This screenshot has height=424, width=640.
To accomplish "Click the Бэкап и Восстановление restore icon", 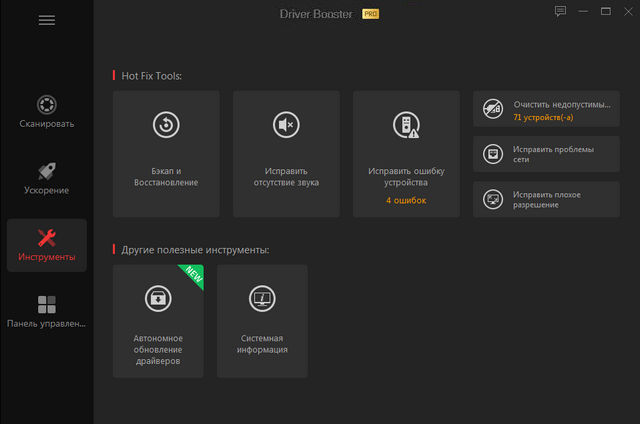I will (x=165, y=125).
